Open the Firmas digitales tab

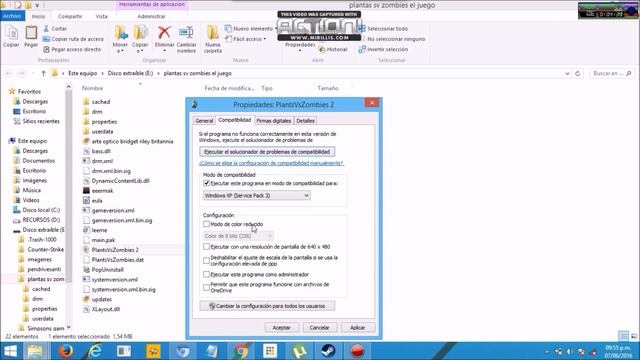point(274,121)
